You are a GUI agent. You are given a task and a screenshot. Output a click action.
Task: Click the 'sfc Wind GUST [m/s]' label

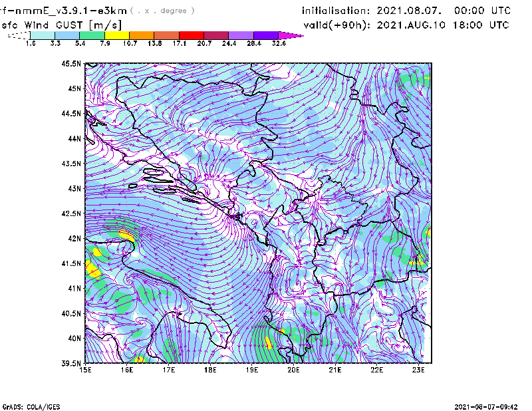[61, 25]
